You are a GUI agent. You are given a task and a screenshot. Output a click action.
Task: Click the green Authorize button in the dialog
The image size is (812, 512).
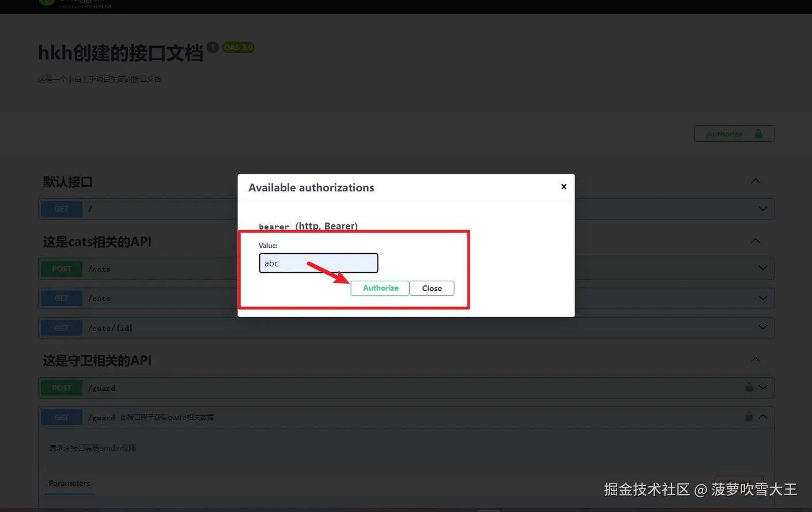pos(380,288)
